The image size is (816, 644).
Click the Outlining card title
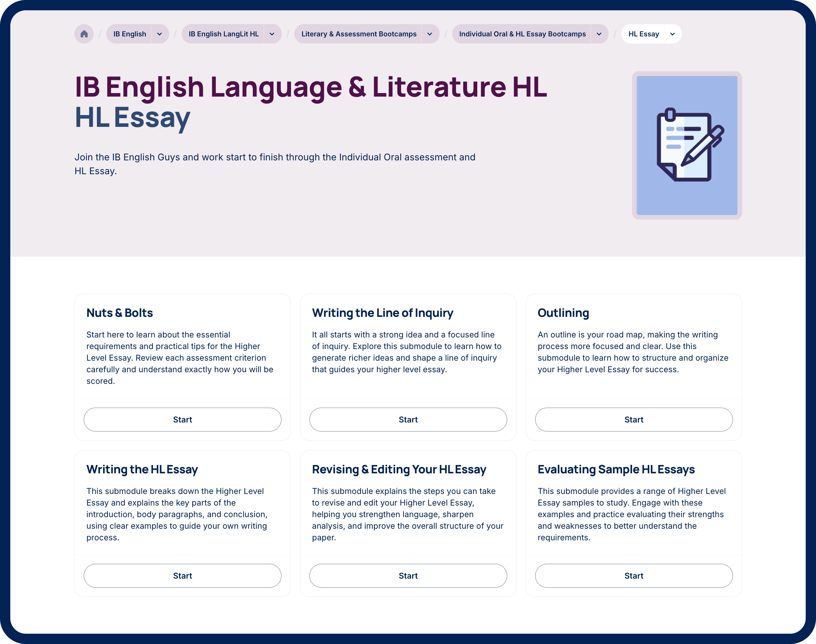pos(563,313)
